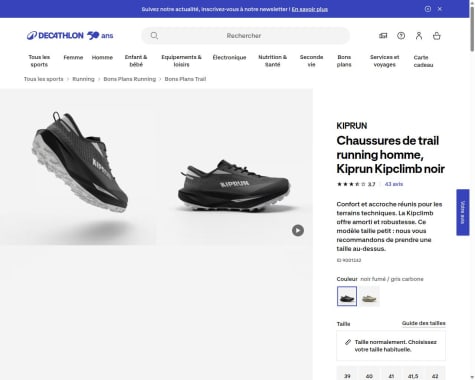This screenshot has height=380, width=475.
Task: Select size 41
Action: [391, 374]
